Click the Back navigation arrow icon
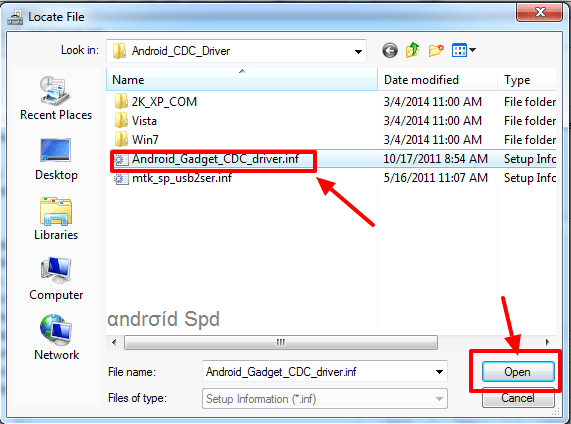 click(390, 50)
